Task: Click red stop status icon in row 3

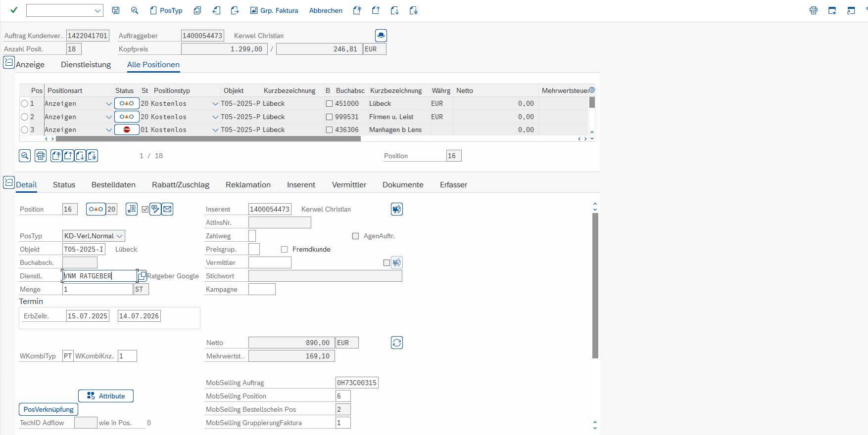Action: coord(127,130)
